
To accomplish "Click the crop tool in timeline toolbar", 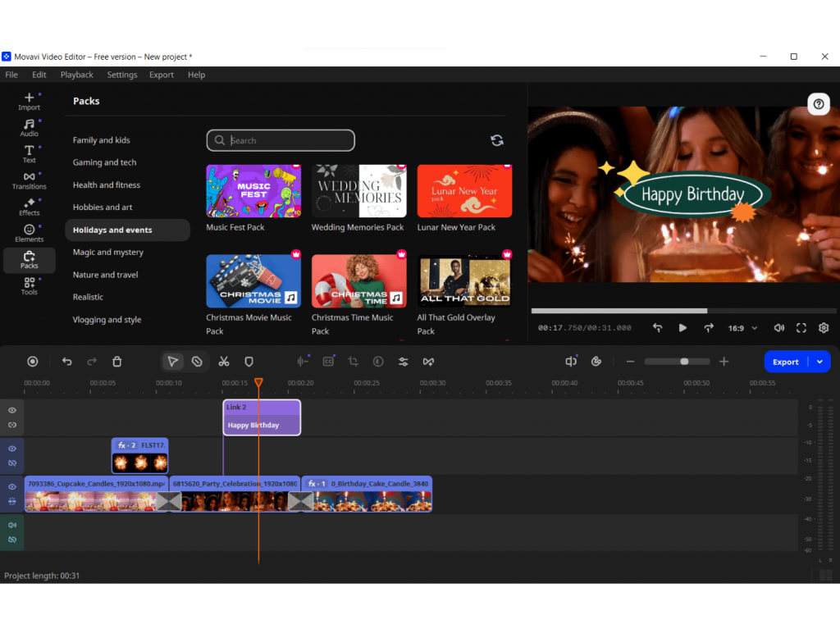I will (353, 362).
